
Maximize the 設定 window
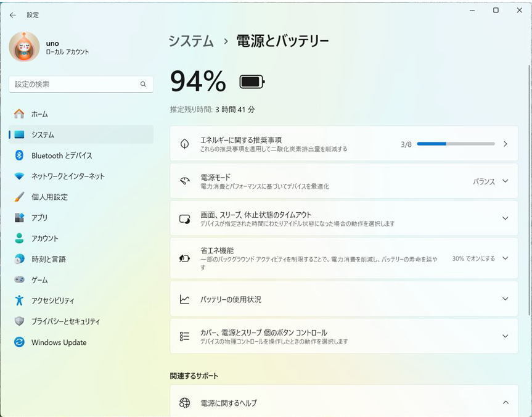pos(496,10)
